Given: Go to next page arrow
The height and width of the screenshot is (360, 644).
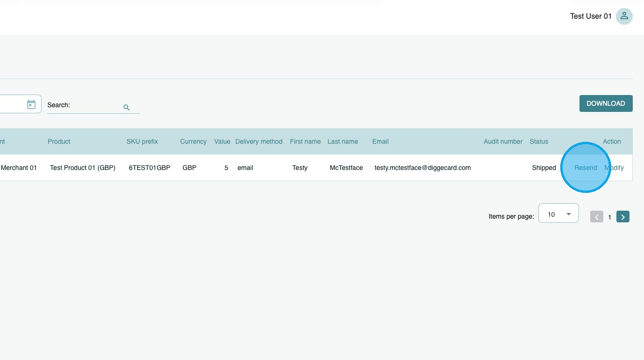Looking at the screenshot, I should click(623, 217).
